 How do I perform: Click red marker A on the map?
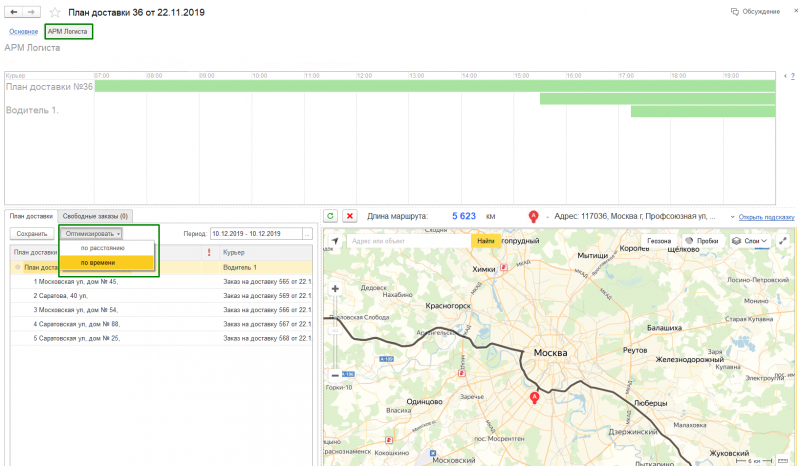coord(534,398)
